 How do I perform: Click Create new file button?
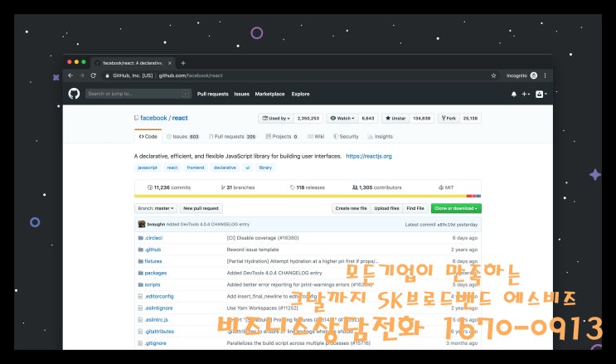tap(352, 208)
